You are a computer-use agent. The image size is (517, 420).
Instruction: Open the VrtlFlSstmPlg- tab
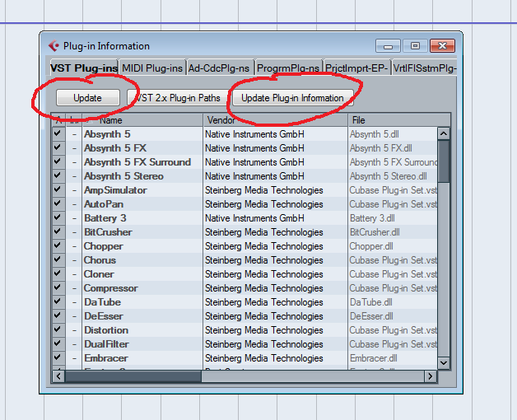click(425, 68)
